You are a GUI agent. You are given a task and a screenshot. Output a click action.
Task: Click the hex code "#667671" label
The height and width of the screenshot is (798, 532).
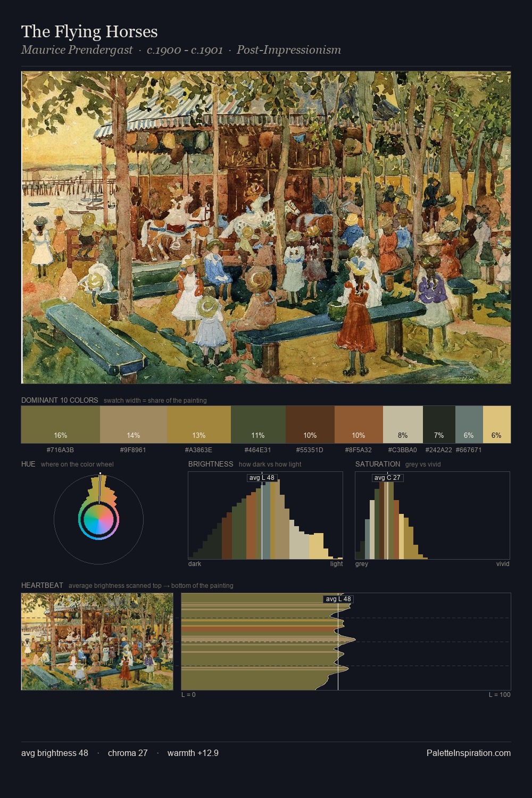tap(469, 450)
